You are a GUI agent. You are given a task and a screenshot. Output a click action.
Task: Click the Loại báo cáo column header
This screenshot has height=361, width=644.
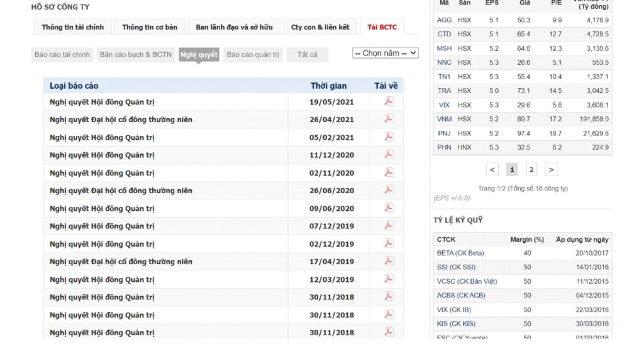pos(74,86)
